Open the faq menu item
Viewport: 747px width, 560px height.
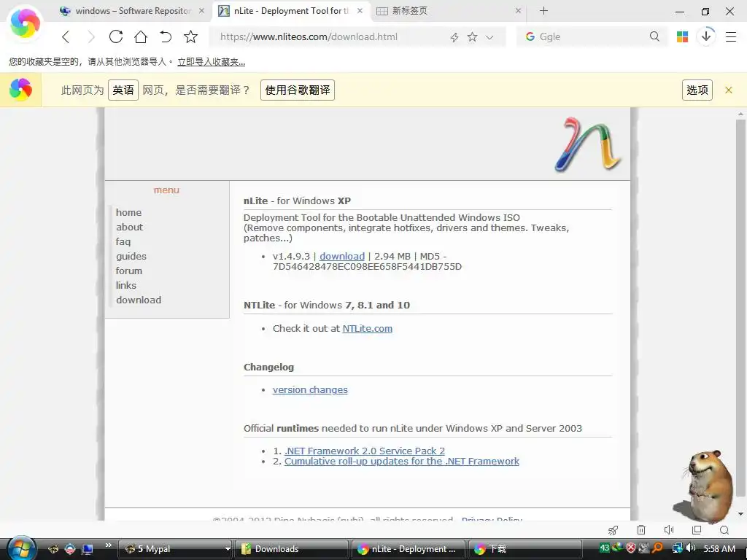click(x=123, y=242)
